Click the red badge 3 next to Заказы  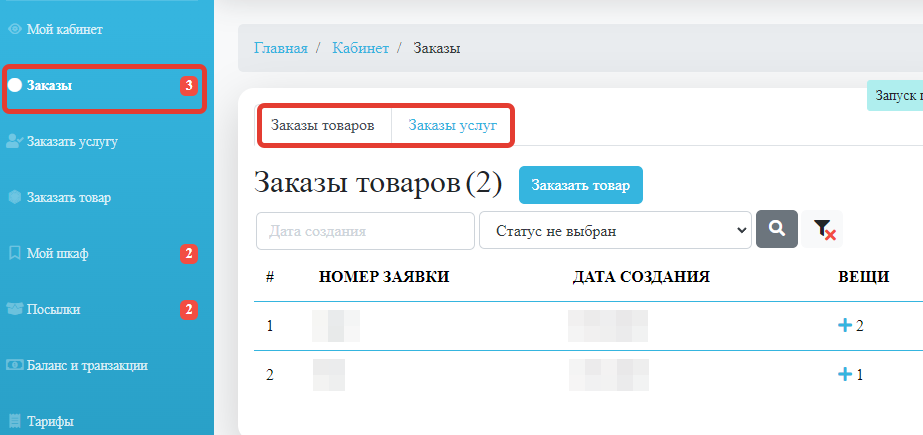coord(188,86)
